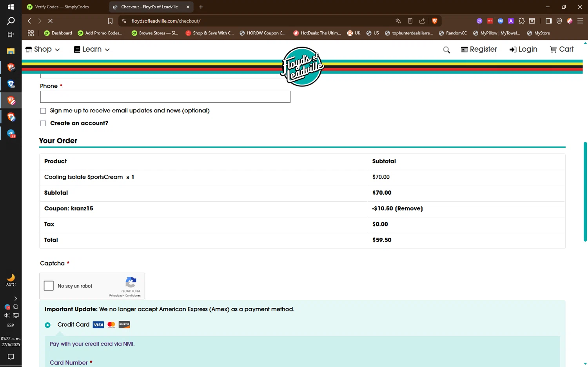Open Windows Start menu
Image resolution: width=588 pixels, height=367 pixels.
[11, 7]
